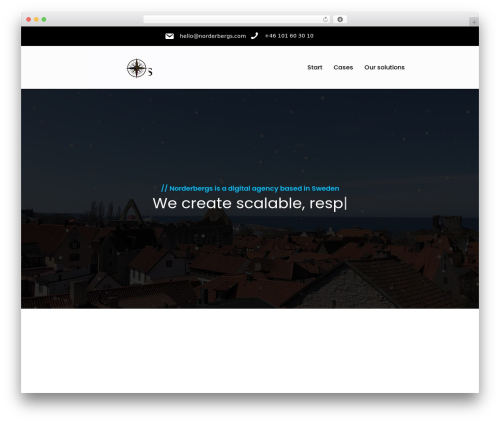This screenshot has width=500, height=423.
Task: Click the envelope email icon
Action: coord(169,36)
